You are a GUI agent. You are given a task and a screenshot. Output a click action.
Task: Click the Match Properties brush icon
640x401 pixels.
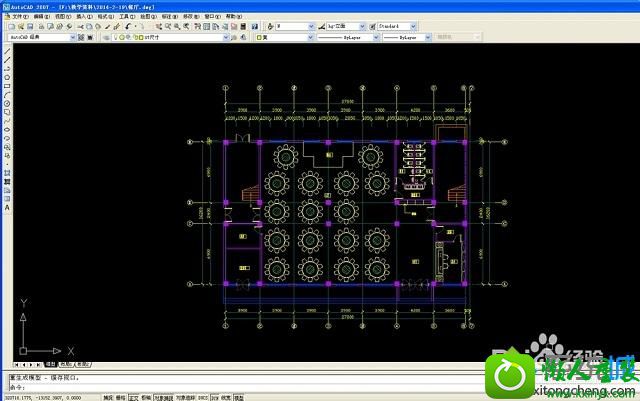pyautogui.click(x=107, y=27)
